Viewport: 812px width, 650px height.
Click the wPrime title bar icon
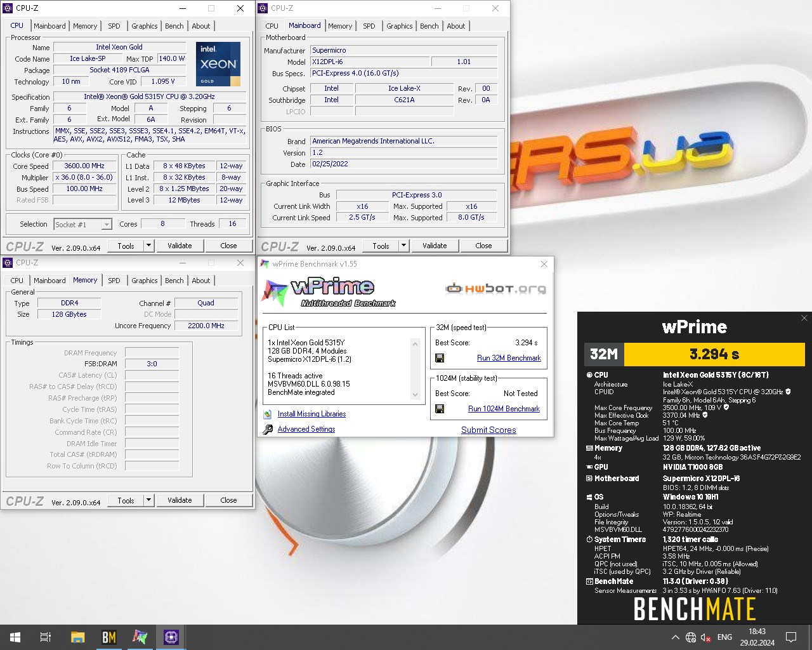[265, 264]
